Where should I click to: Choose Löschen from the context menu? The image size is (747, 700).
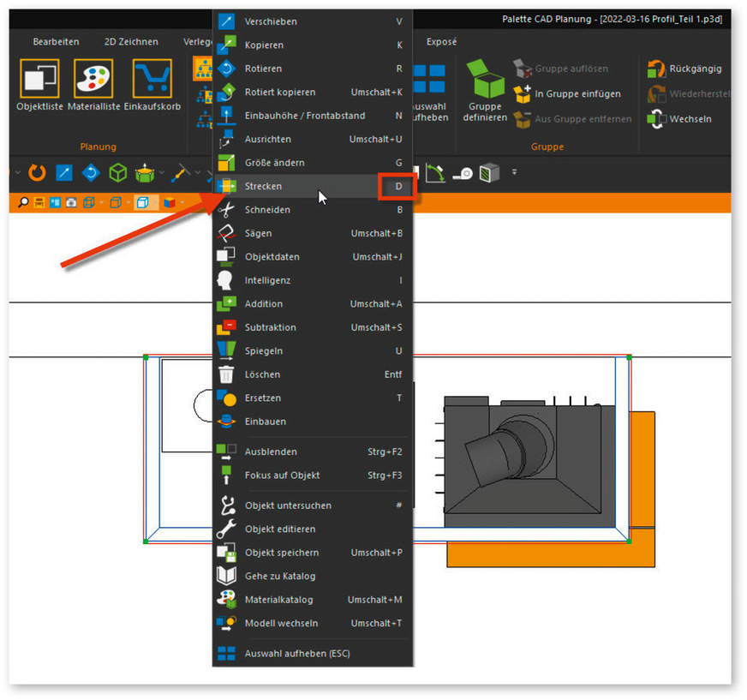262,374
